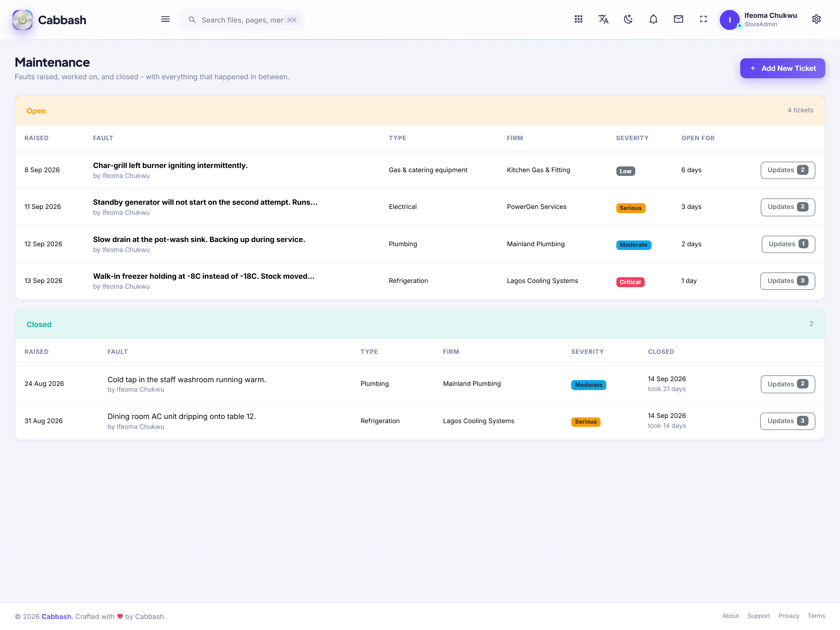Image resolution: width=840 pixels, height=630 pixels.
Task: Toggle the hamburger sidebar menu
Action: tap(165, 19)
